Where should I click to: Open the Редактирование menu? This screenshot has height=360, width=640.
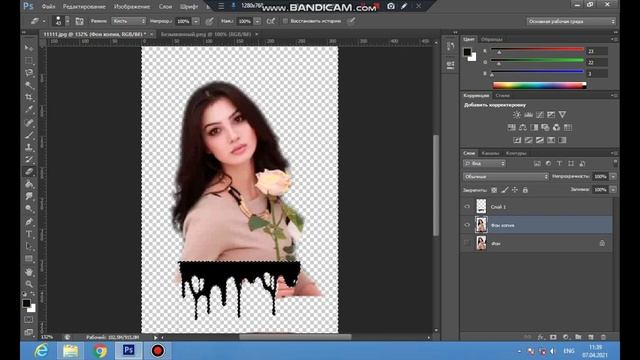pos(84,7)
